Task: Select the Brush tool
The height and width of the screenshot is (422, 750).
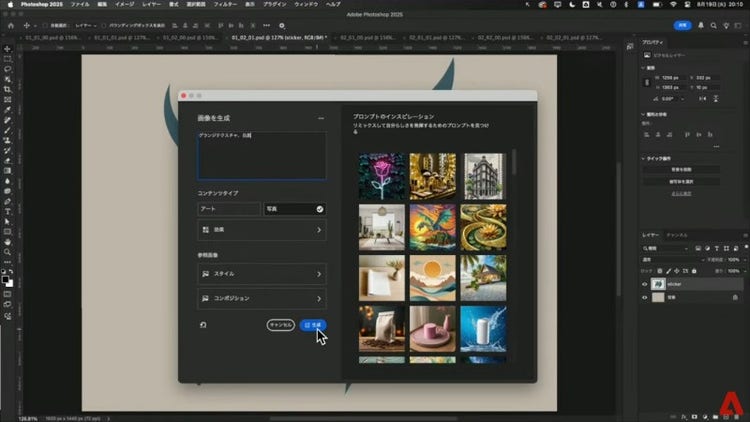Action: point(7,130)
